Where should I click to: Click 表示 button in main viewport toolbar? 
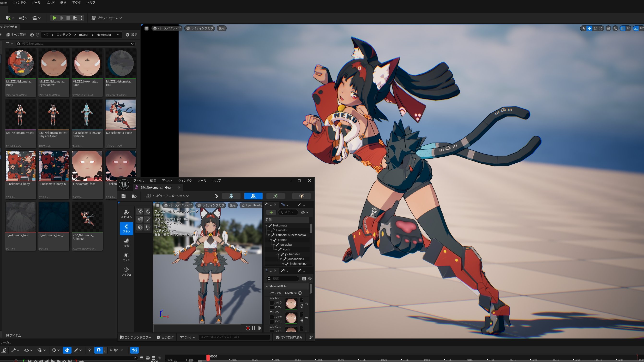222,28
